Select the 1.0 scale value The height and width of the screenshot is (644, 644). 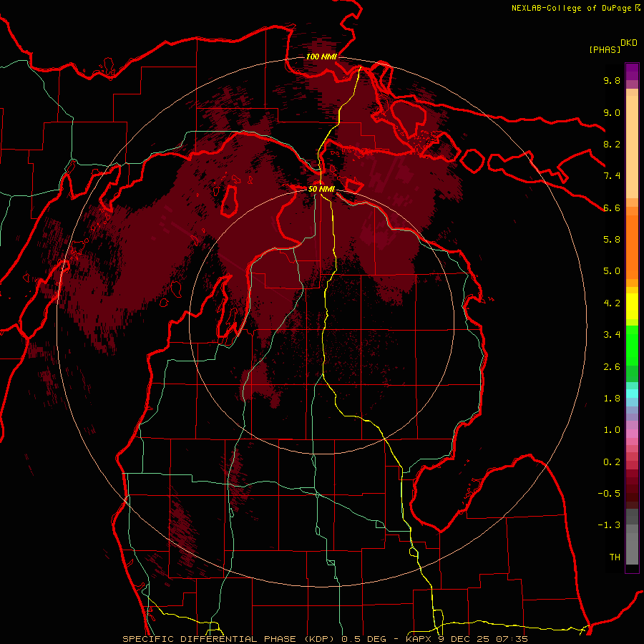(x=612, y=430)
